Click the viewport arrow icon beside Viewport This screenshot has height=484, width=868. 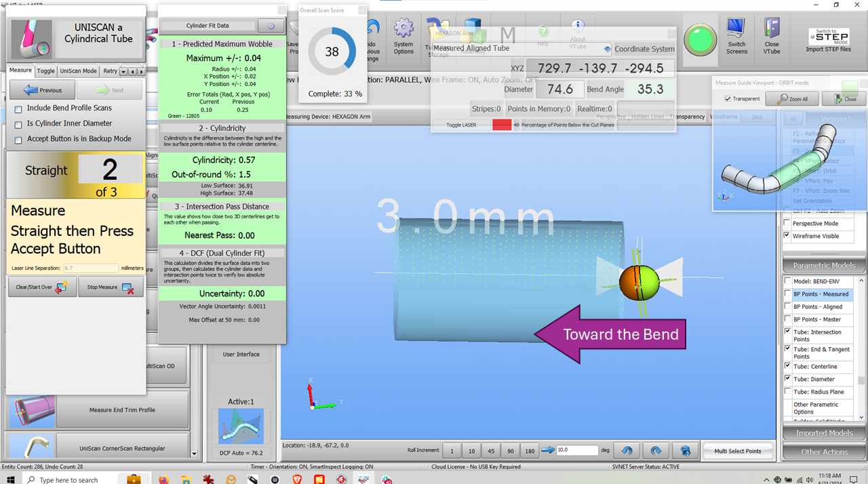click(x=793, y=119)
